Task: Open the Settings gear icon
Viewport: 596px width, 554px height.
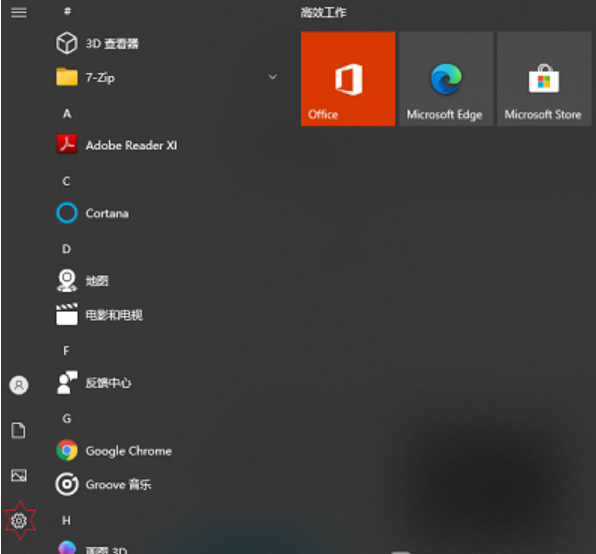Action: [x=19, y=520]
